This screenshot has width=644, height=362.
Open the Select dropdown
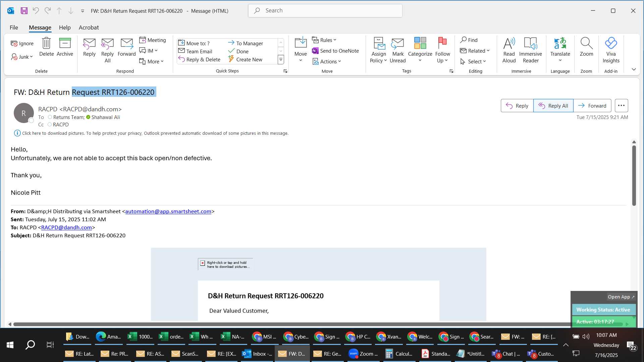[x=473, y=61]
